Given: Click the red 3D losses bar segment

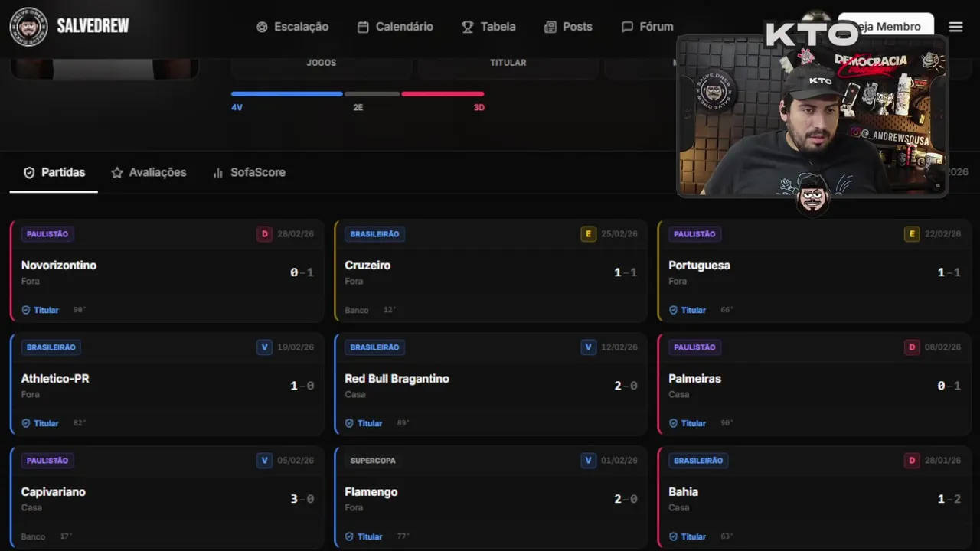Looking at the screenshot, I should pyautogui.click(x=443, y=94).
